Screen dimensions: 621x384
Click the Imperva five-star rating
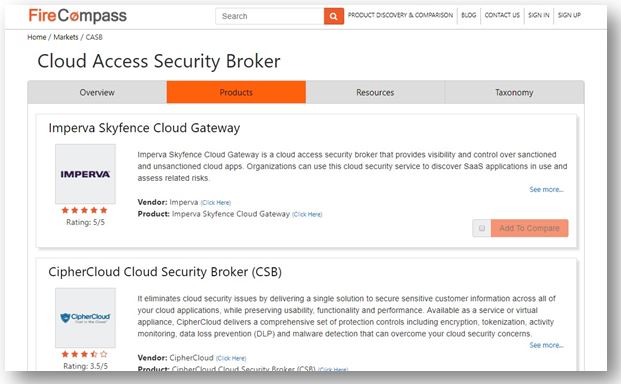pos(84,210)
